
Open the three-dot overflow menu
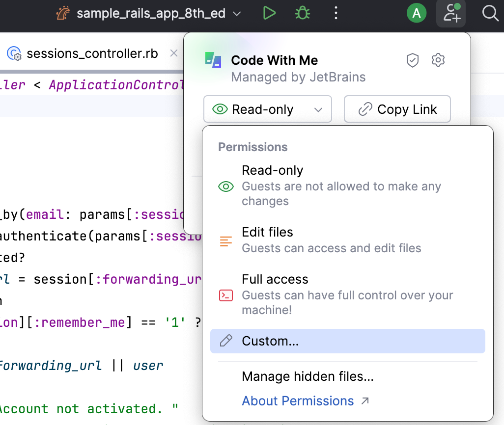336,13
